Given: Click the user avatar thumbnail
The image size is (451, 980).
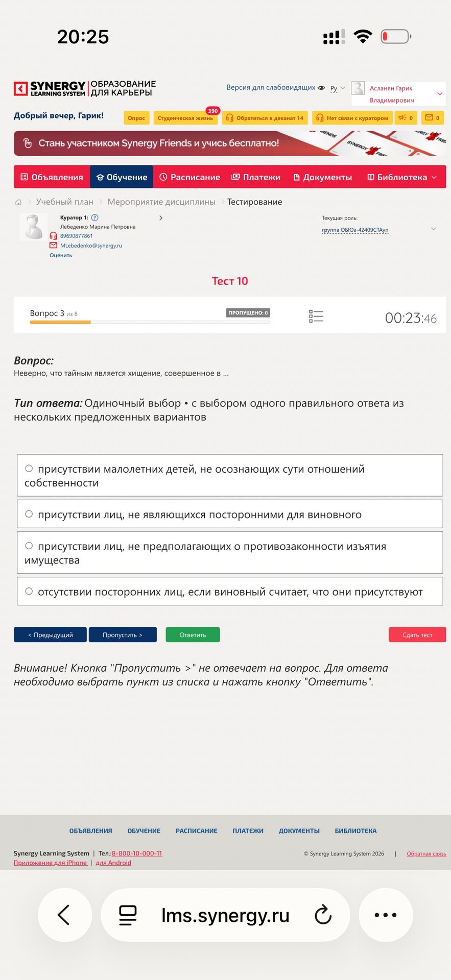Looking at the screenshot, I should click(358, 88).
